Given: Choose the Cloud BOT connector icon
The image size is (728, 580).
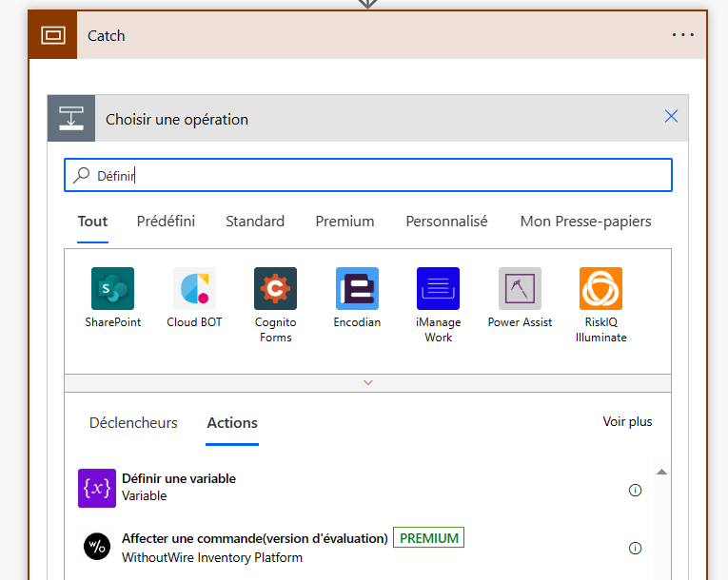Looking at the screenshot, I should coord(194,289).
